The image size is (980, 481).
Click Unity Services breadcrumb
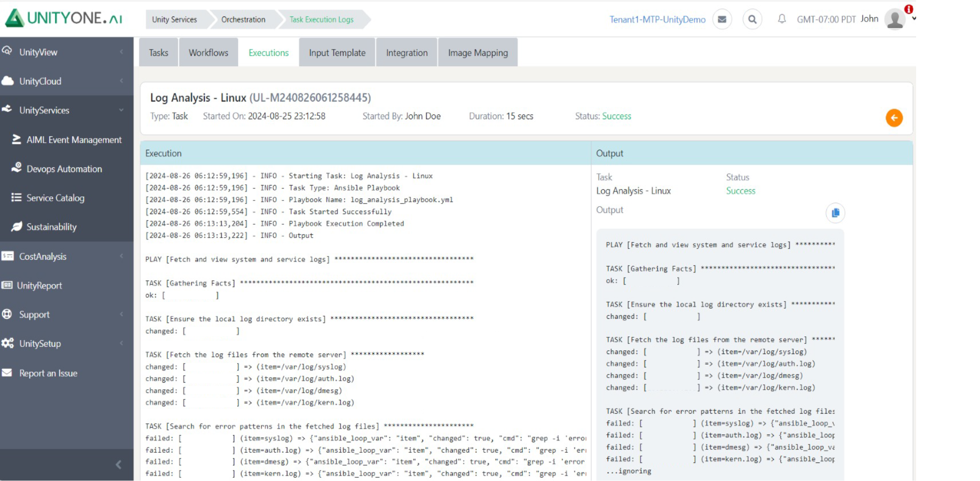coord(174,19)
